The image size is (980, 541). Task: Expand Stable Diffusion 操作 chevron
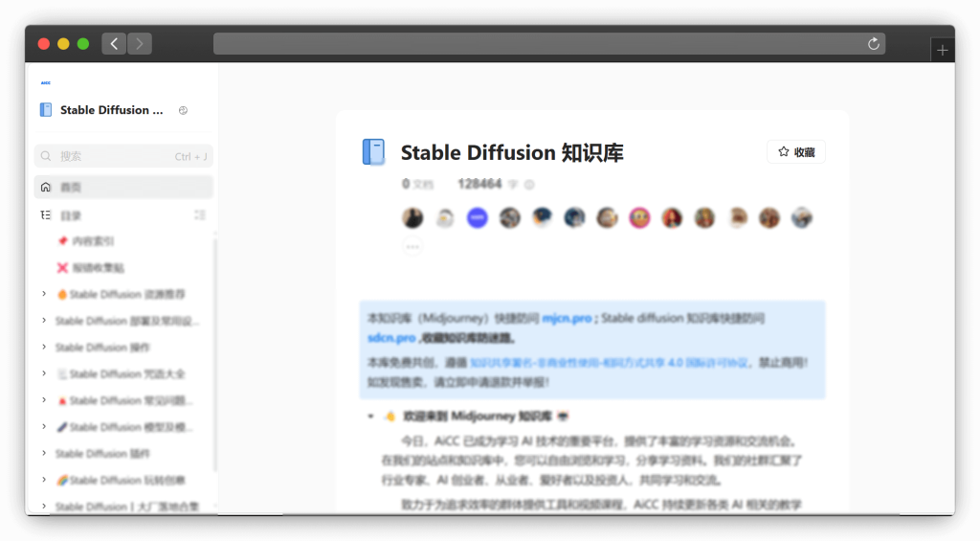(44, 348)
